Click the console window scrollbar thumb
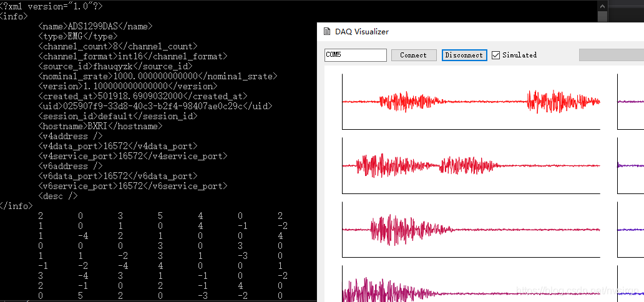The height and width of the screenshot is (302, 644). tap(603, 16)
